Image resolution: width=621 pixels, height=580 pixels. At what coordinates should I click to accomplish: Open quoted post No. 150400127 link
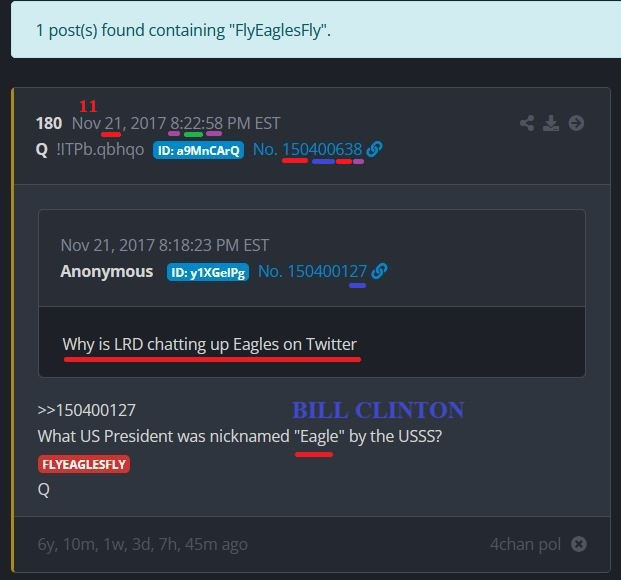pos(312,271)
